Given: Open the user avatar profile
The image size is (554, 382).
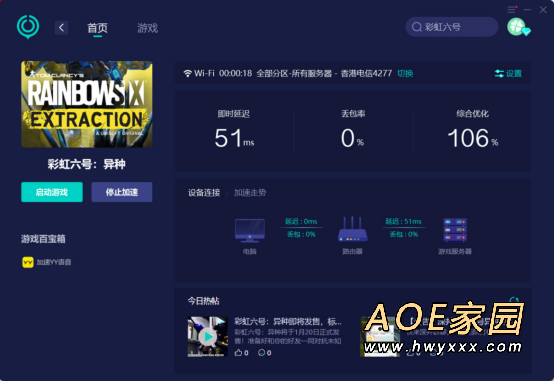Looking at the screenshot, I should coord(517,27).
